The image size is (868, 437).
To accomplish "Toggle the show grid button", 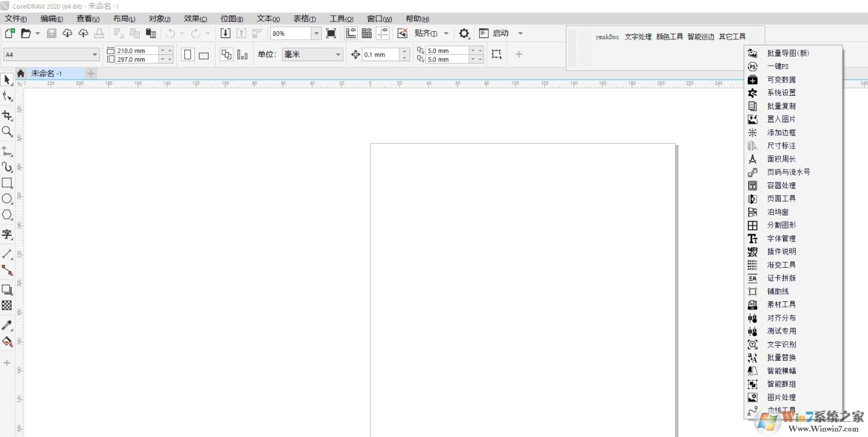I will (x=367, y=33).
